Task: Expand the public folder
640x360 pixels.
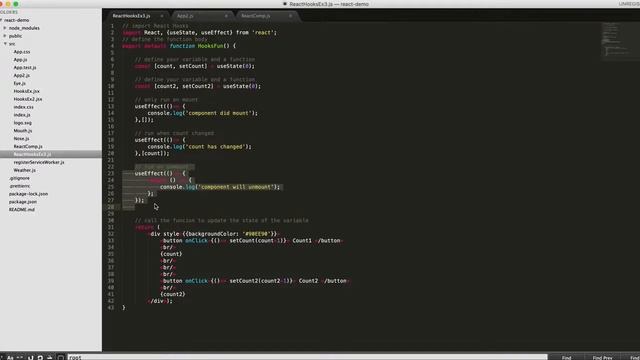Action: pyautogui.click(x=5, y=36)
